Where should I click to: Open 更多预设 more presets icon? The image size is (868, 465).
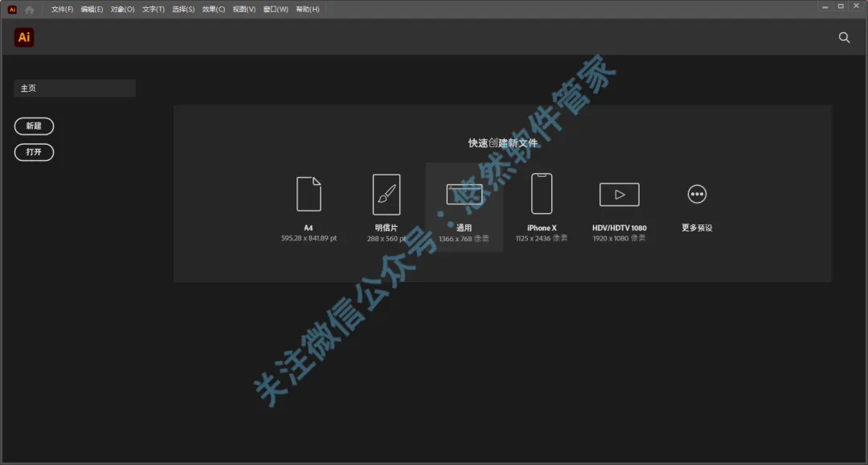click(x=696, y=194)
